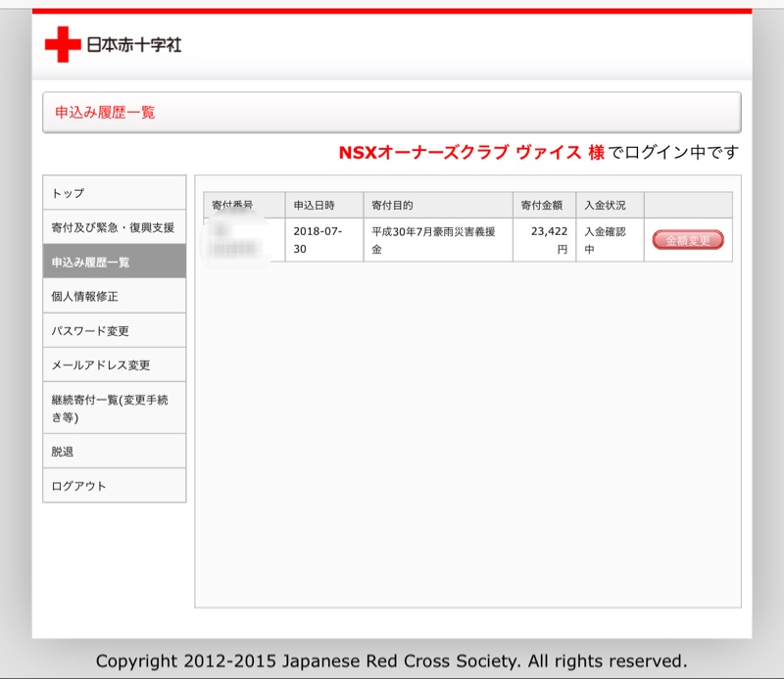
Task: Click the NSXオーナーズクラブ ヴァイス 様 login name
Action: click(471, 152)
